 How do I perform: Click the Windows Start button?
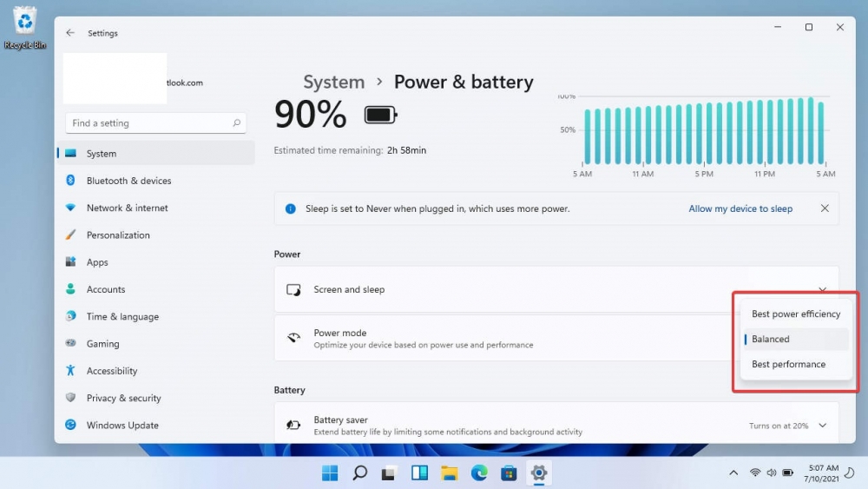[x=330, y=473]
